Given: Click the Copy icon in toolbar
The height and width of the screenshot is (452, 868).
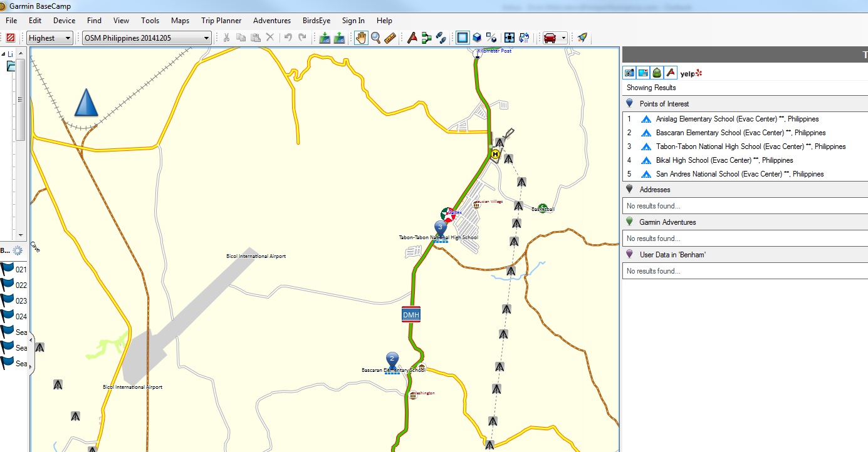Looking at the screenshot, I should (241, 38).
